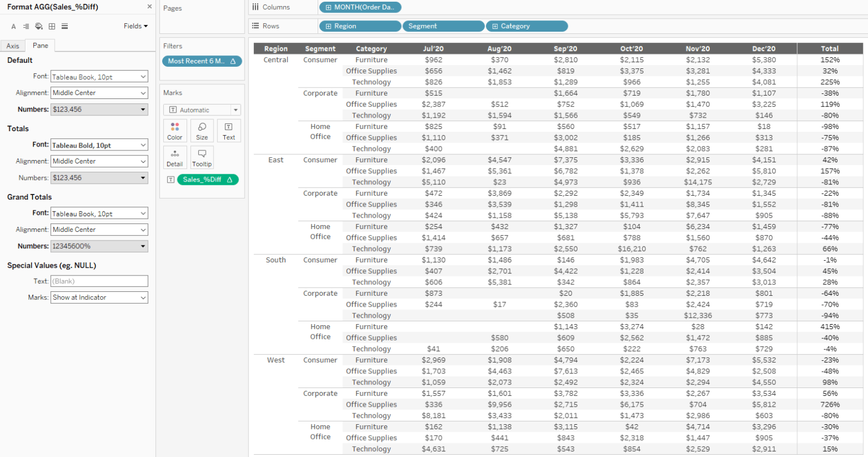Switch to the Pane tab
This screenshot has width=868, height=457.
point(40,45)
